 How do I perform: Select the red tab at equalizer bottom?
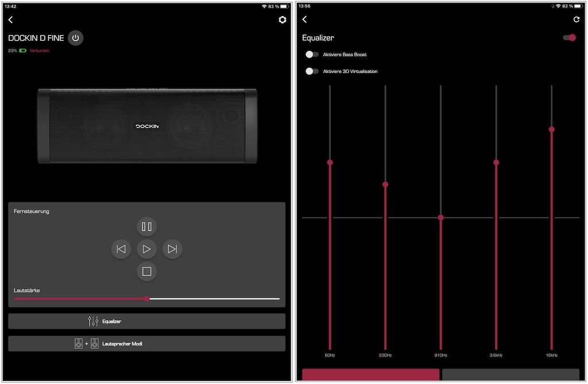[370, 375]
